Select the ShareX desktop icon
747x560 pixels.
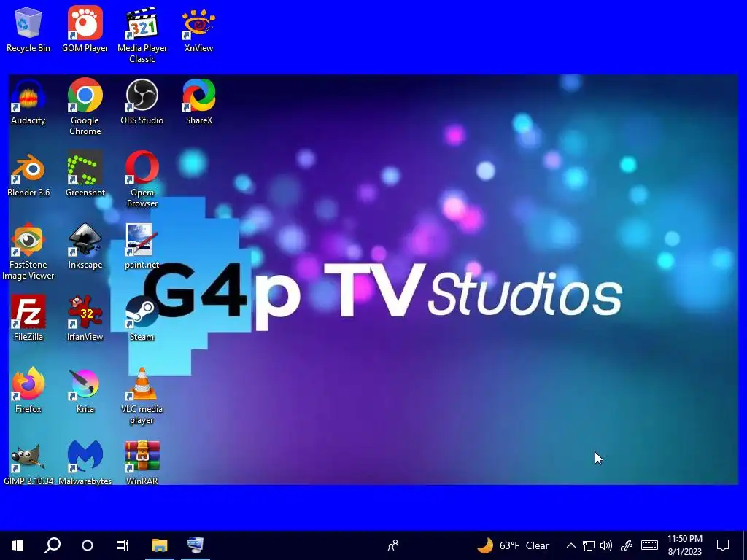198,102
